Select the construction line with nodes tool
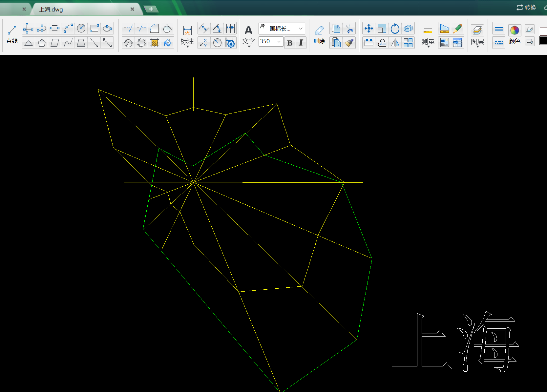 tap(28, 29)
